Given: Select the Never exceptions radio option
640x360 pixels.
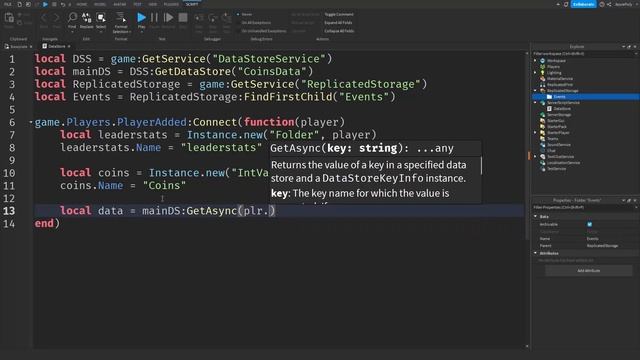Looking at the screenshot, I should 244,14.
